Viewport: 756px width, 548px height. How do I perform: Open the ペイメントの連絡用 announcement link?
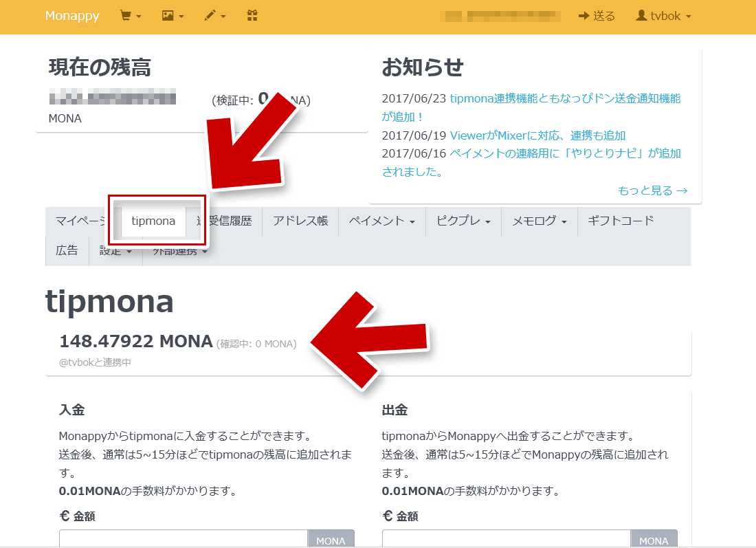(531, 162)
